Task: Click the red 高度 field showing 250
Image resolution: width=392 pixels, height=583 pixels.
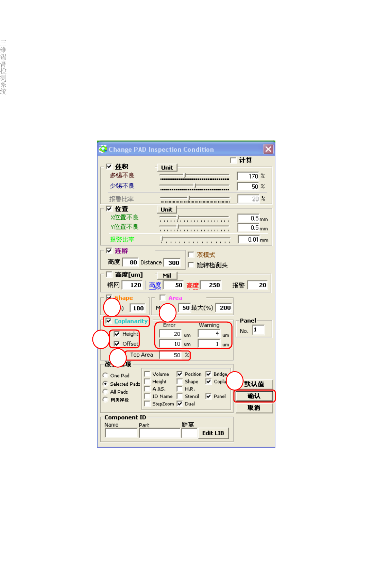Action: click(210, 285)
